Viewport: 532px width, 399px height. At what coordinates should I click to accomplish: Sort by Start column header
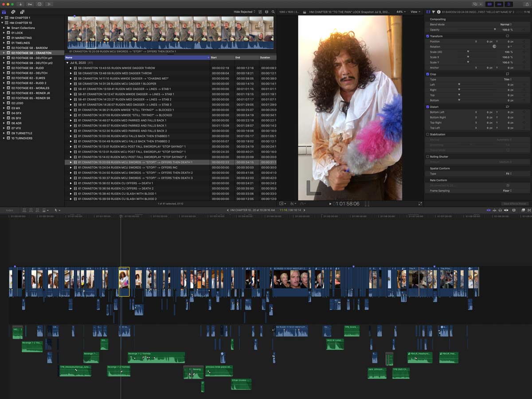click(x=222, y=58)
